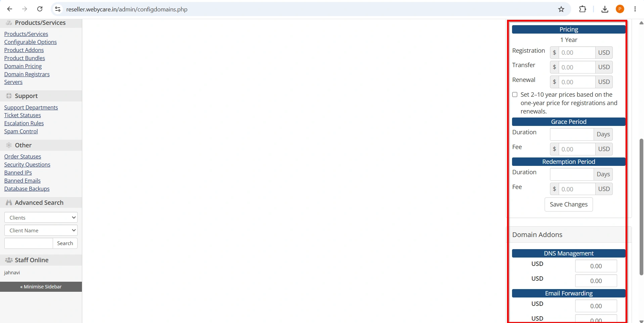
Task: Open Spam Control link
Action: coord(21,131)
